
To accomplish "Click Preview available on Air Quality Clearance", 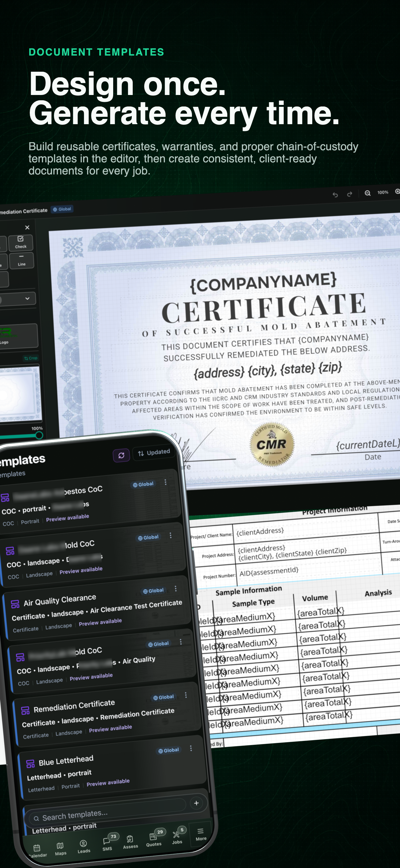I will pyautogui.click(x=100, y=622).
